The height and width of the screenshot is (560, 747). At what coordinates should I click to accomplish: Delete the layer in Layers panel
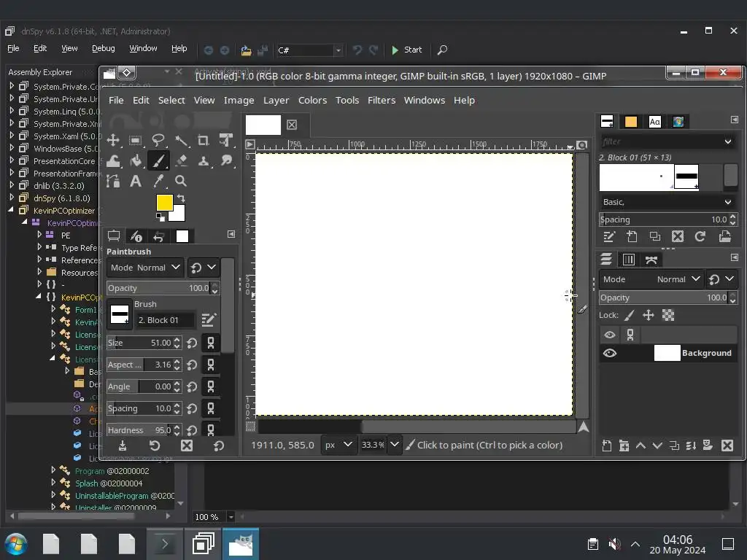[x=727, y=446]
